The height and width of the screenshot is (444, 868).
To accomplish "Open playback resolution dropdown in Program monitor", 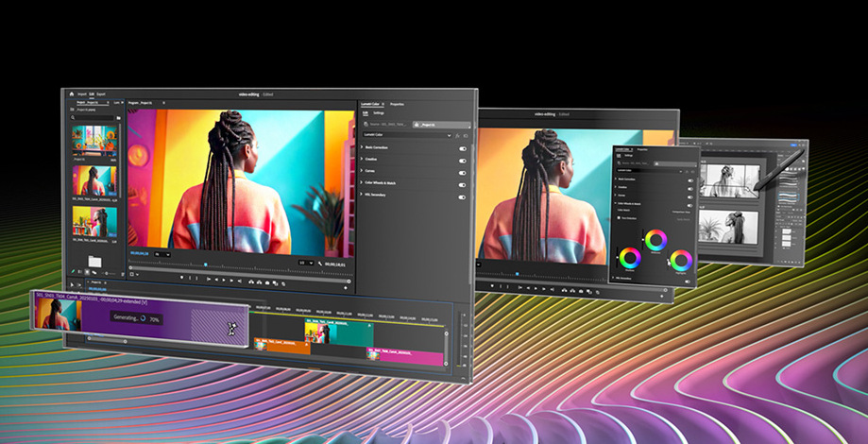I will [x=306, y=263].
